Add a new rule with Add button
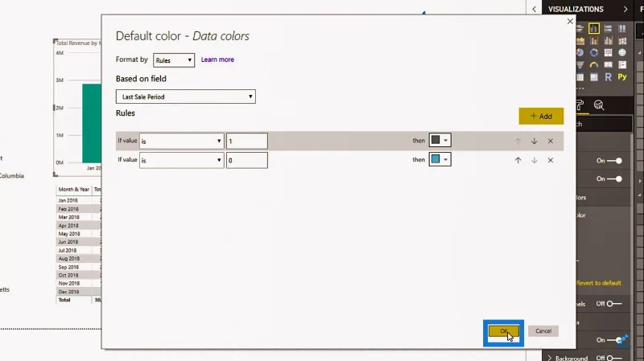The width and height of the screenshot is (644, 361). pos(541,116)
